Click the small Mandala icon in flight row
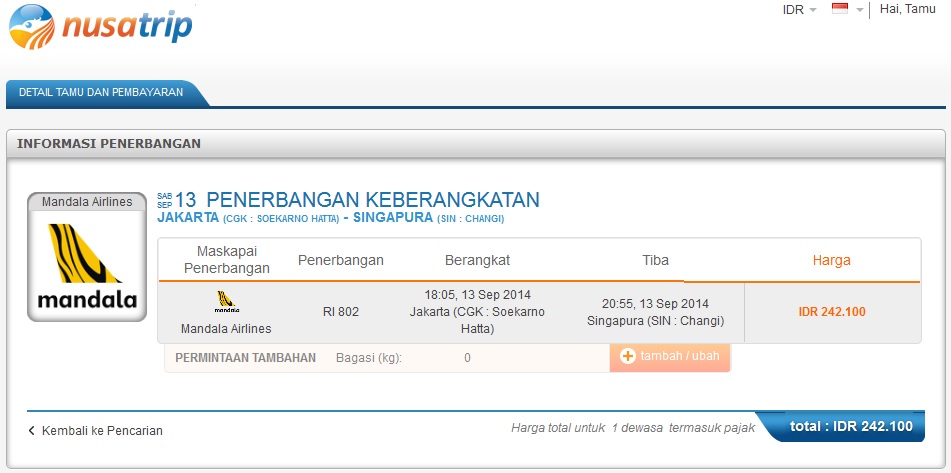The height and width of the screenshot is (473, 951). 226,302
